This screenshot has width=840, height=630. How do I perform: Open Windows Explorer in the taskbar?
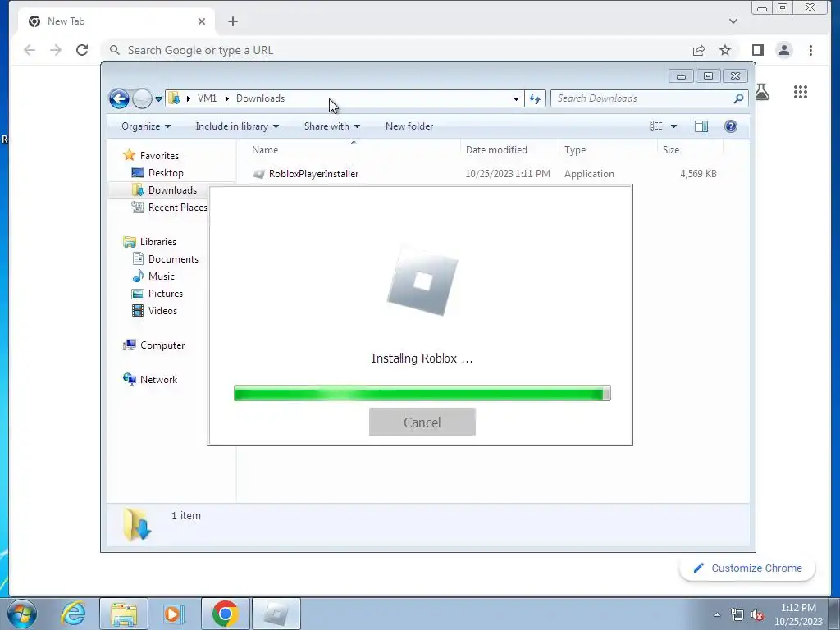[x=124, y=614]
